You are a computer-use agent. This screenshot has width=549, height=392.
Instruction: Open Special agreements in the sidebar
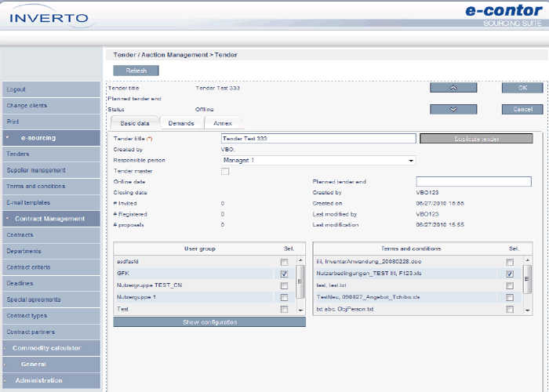[51, 299]
